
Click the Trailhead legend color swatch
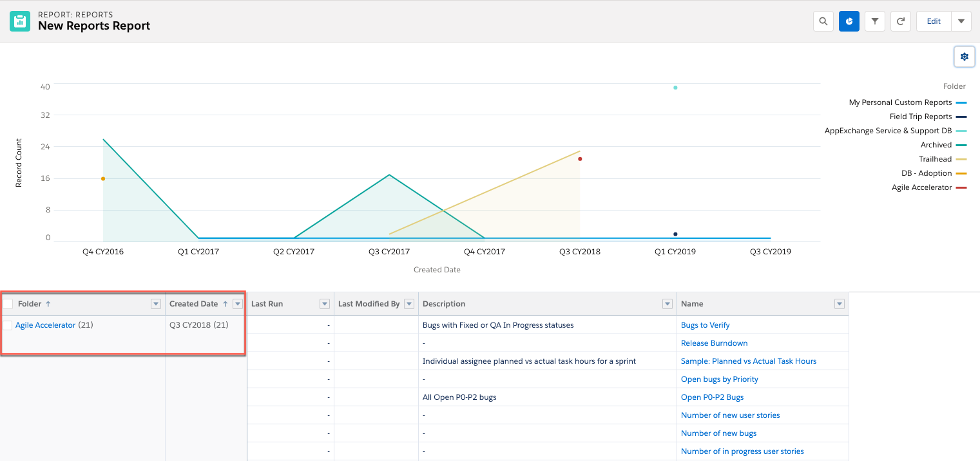coord(961,159)
